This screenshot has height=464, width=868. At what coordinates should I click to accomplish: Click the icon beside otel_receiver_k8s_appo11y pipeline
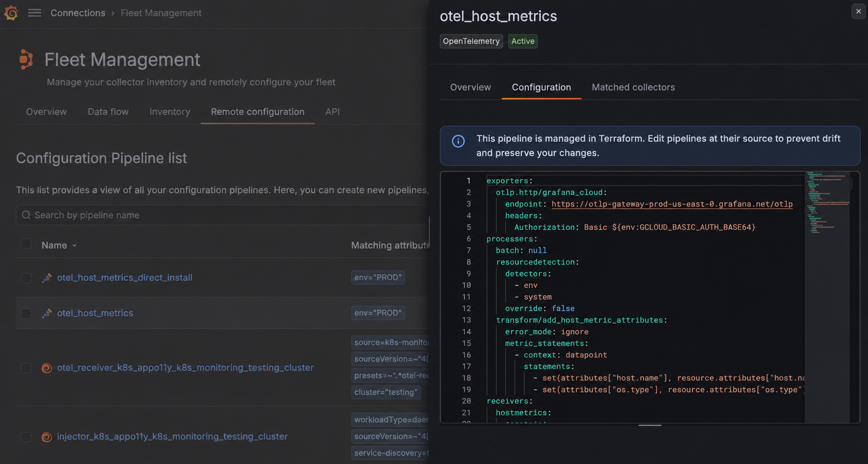[47, 368]
